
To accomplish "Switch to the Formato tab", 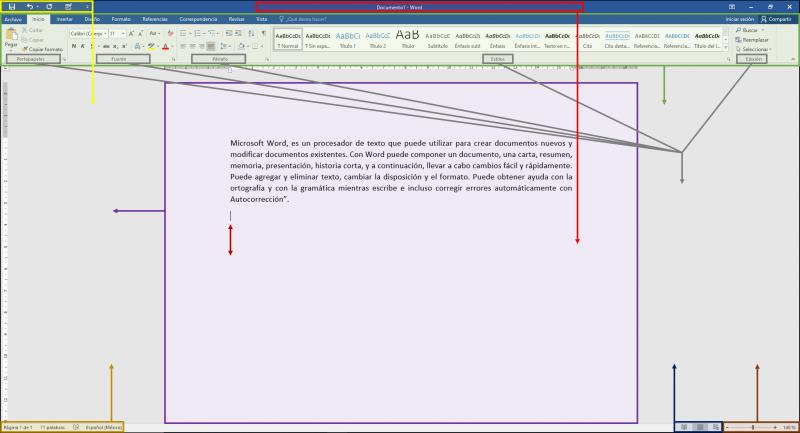I will click(x=121, y=19).
